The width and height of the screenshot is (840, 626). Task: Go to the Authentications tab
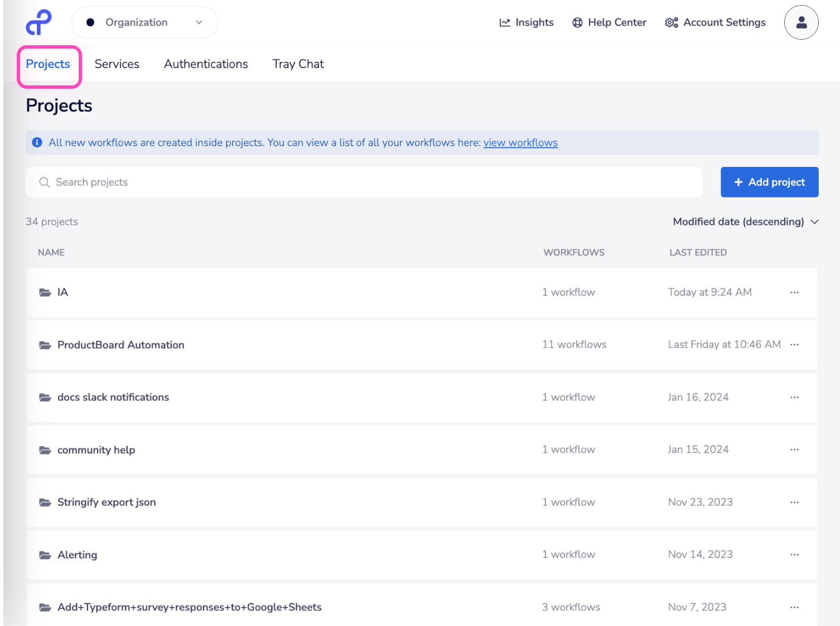[206, 64]
